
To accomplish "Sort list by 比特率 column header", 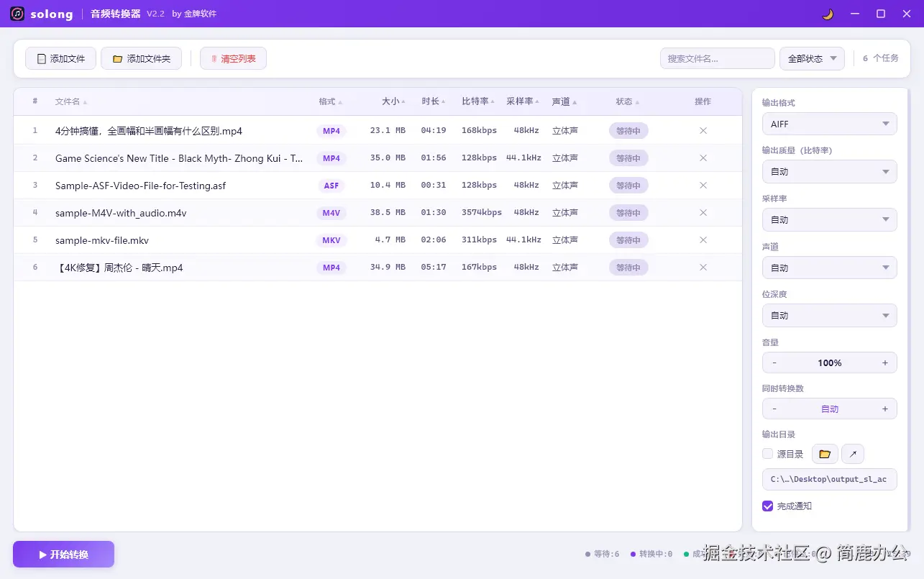I will click(479, 101).
